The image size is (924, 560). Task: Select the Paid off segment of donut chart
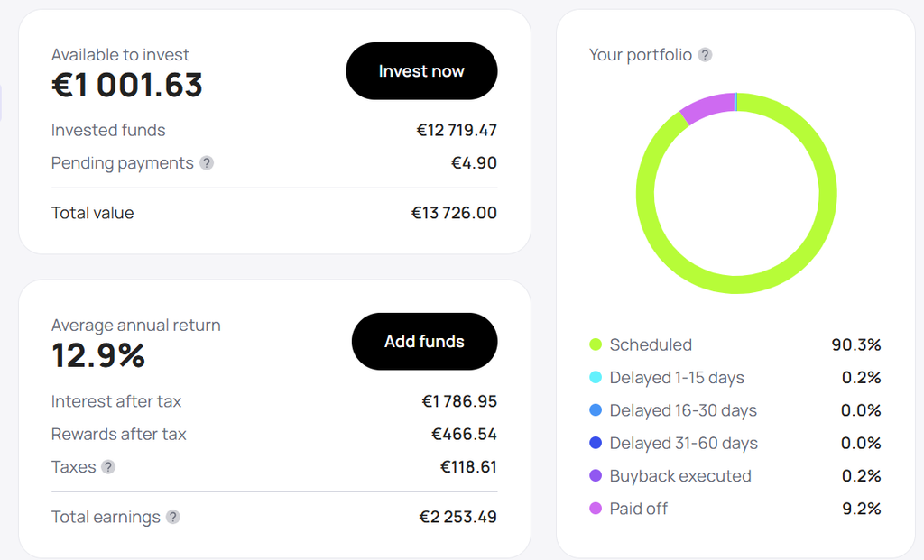[x=708, y=106]
